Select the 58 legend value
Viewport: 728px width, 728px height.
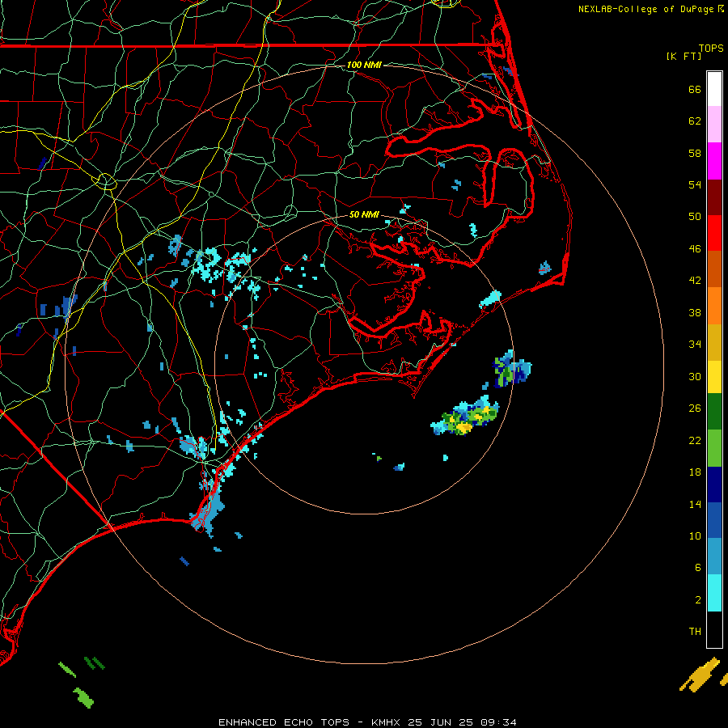695,153
